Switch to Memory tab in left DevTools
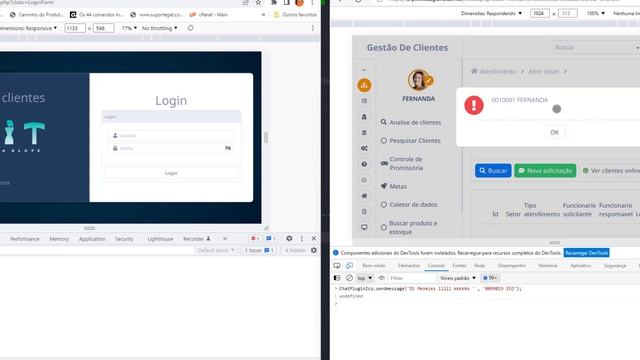Image resolution: width=640 pixels, height=360 pixels. (x=59, y=239)
